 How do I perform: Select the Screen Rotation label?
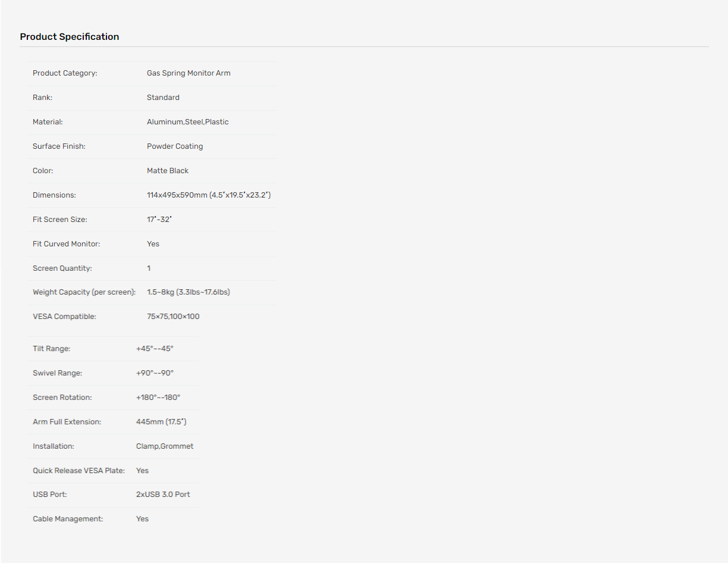[x=62, y=398]
